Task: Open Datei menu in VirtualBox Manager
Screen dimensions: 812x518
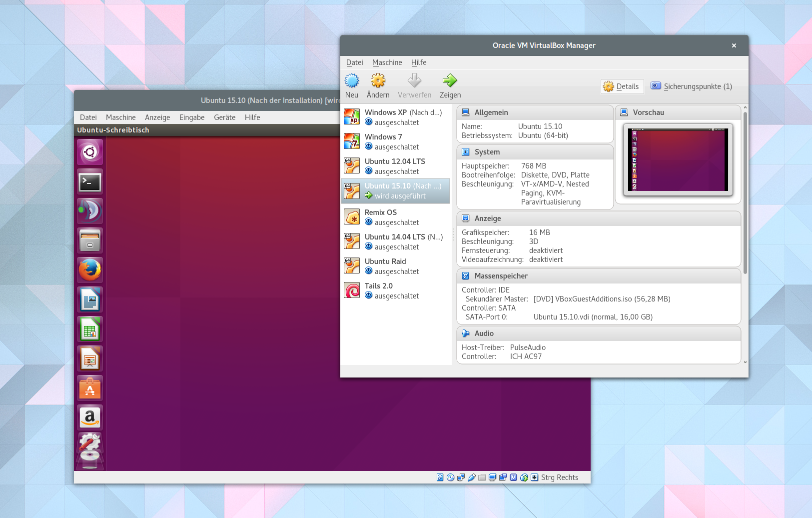Action: pos(354,62)
